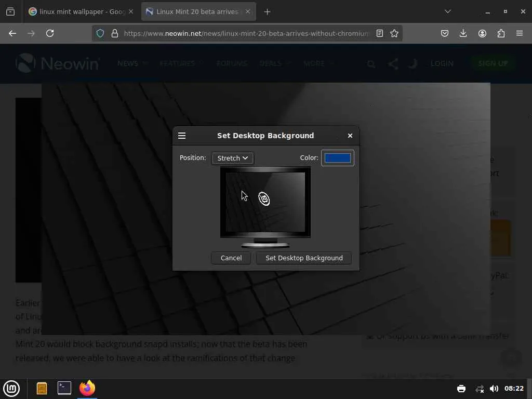Screen dimensions: 532x399
Task: Reload the current page
Action: click(x=50, y=33)
